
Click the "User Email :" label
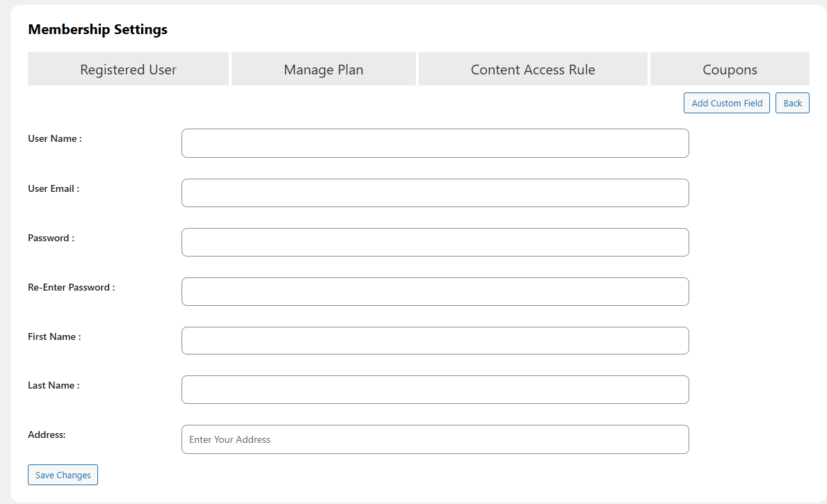coord(54,188)
